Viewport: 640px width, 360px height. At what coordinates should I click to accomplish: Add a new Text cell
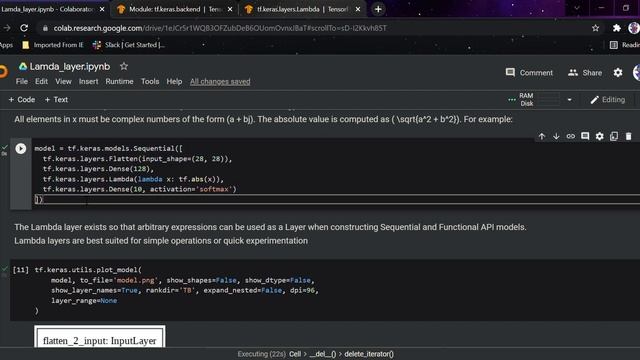pos(56,100)
